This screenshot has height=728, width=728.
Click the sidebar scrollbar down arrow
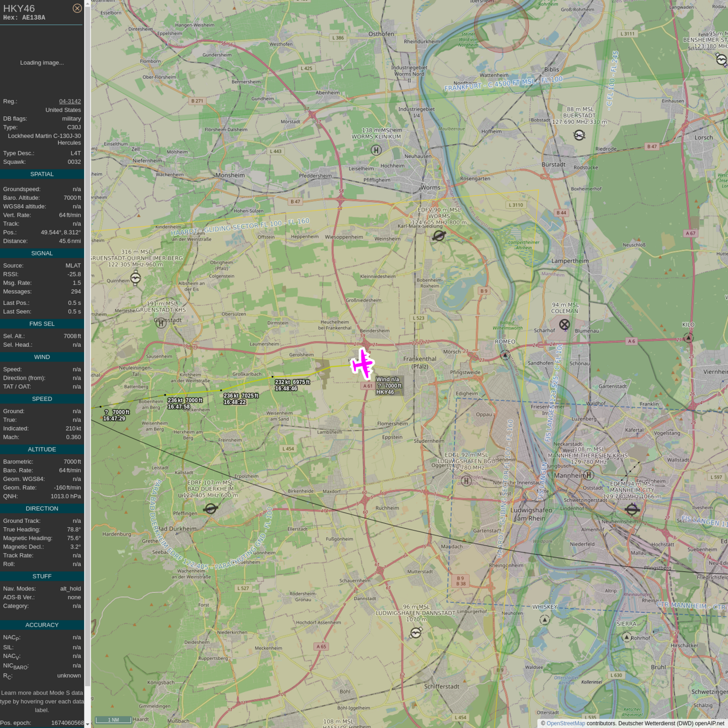tap(87, 724)
